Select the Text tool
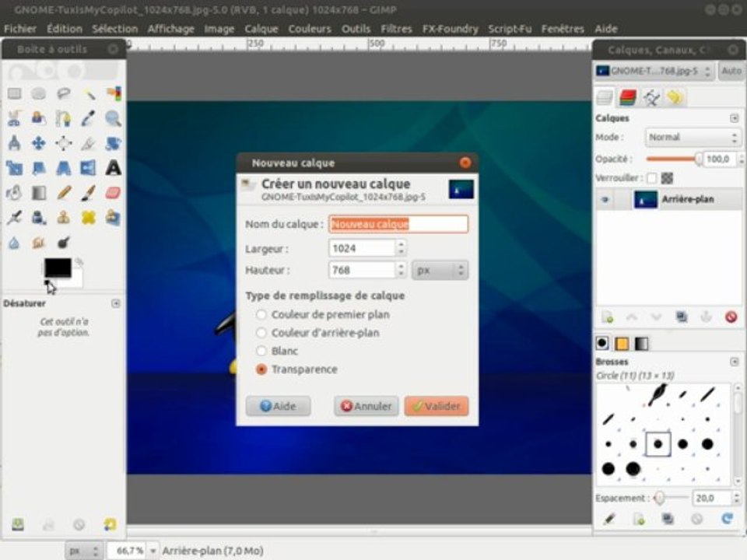The image size is (747, 560). click(113, 168)
